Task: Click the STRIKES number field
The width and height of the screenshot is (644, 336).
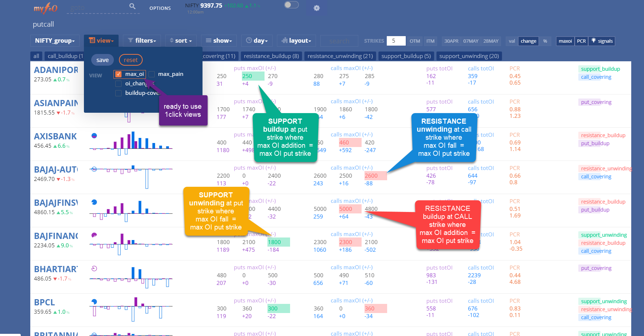Action: click(396, 41)
